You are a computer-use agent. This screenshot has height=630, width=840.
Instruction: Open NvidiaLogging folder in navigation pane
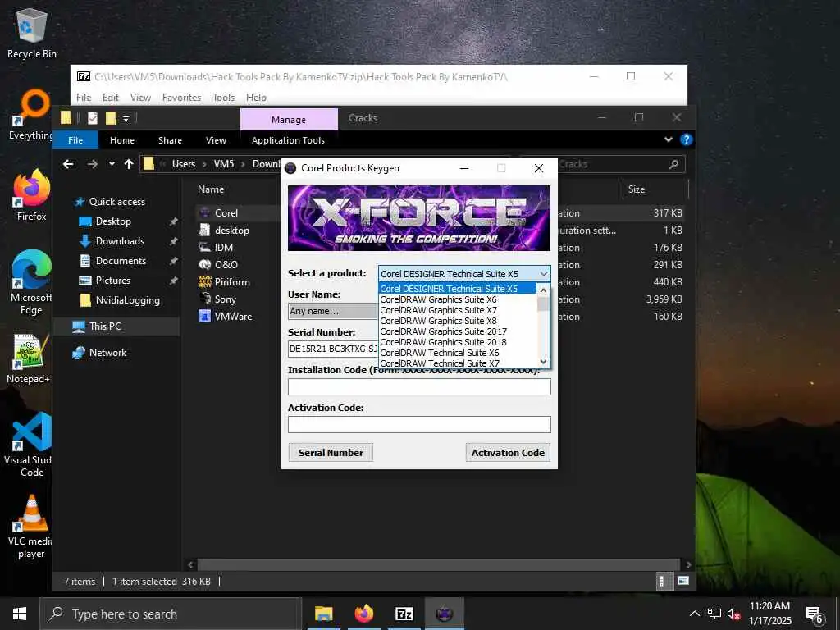tap(127, 300)
